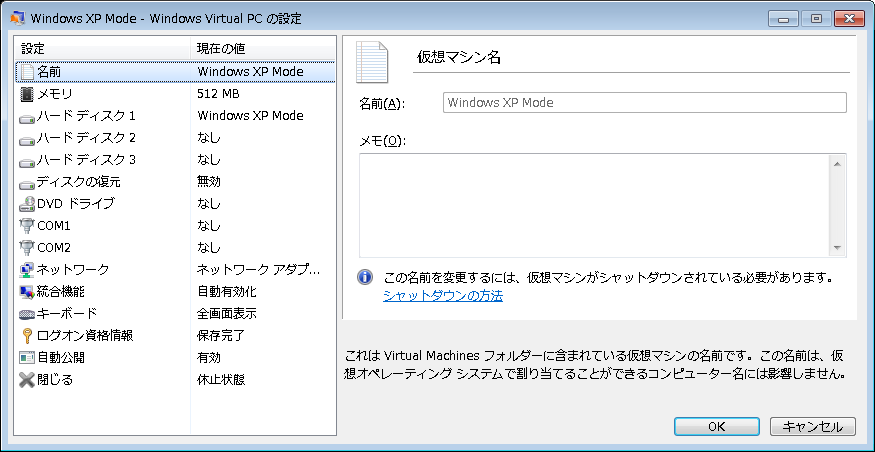Click inside the メモ text area
Screen dimensions: 875x452
[x=595, y=205]
